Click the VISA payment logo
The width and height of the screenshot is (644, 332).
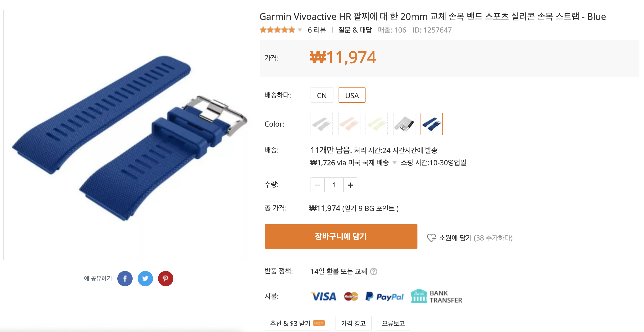click(x=324, y=296)
